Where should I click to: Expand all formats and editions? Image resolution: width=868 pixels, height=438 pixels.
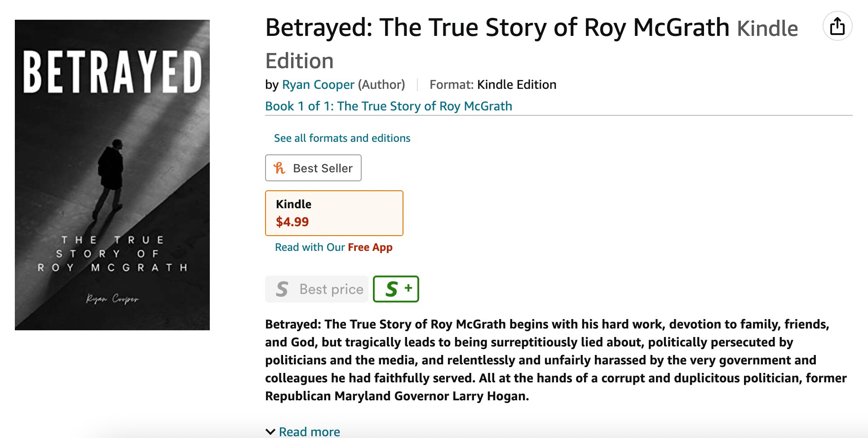342,138
